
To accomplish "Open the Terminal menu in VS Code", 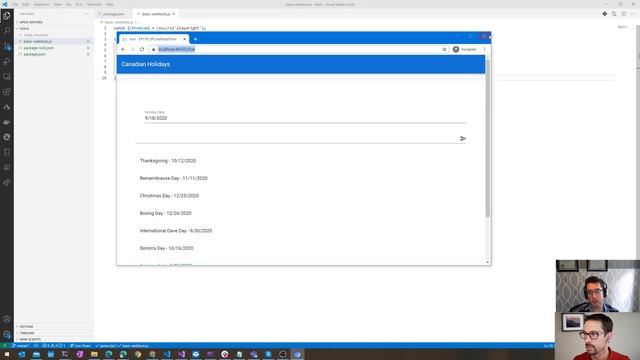I will (x=94, y=4).
